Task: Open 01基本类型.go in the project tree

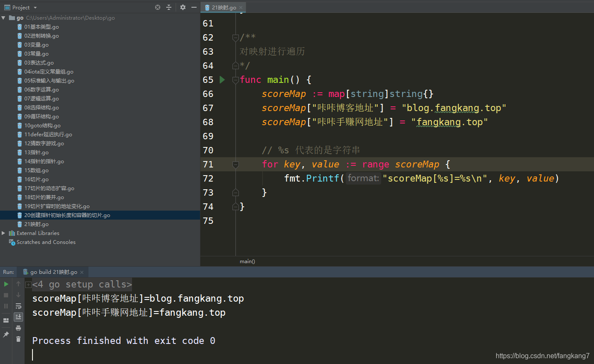Action: (x=41, y=27)
